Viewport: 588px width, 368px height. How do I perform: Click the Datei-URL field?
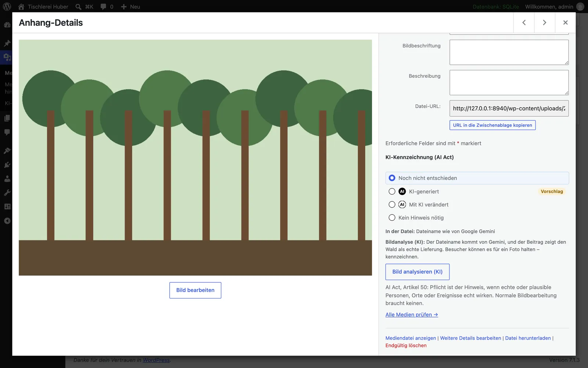509,109
